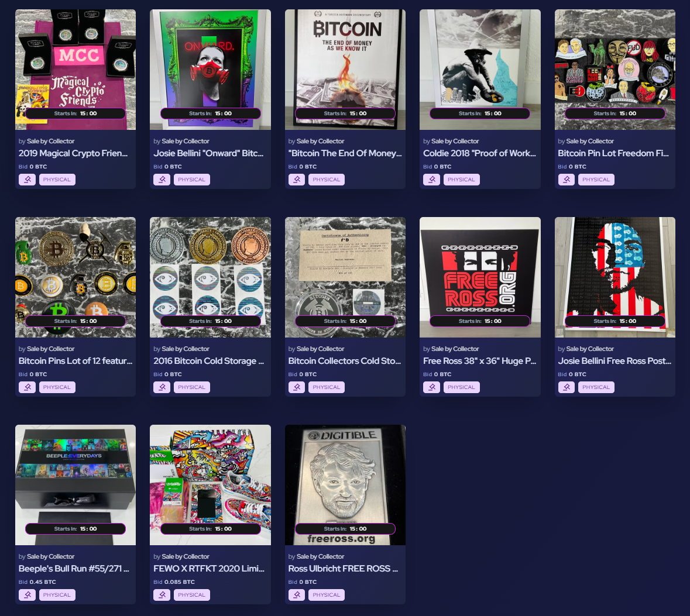Screen dimensions: 690x616
Task: Click Sale by Collector on Coldie card
Action: pyautogui.click(x=455, y=141)
